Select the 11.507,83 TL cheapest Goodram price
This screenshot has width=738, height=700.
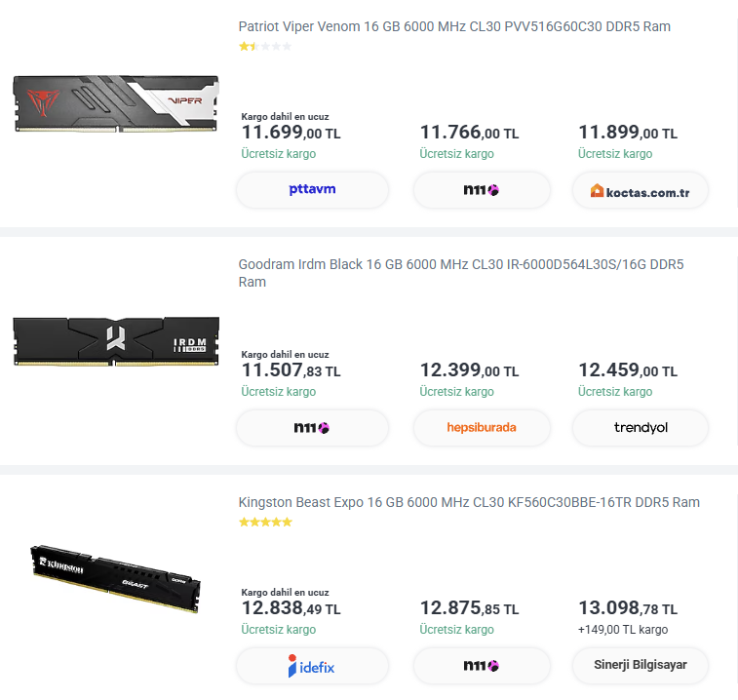tap(291, 370)
